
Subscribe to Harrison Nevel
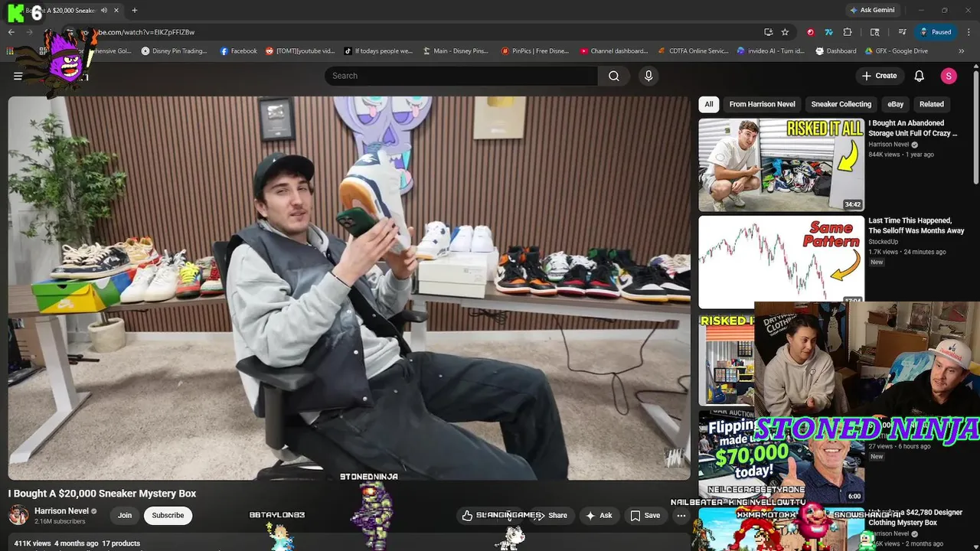[168, 515]
